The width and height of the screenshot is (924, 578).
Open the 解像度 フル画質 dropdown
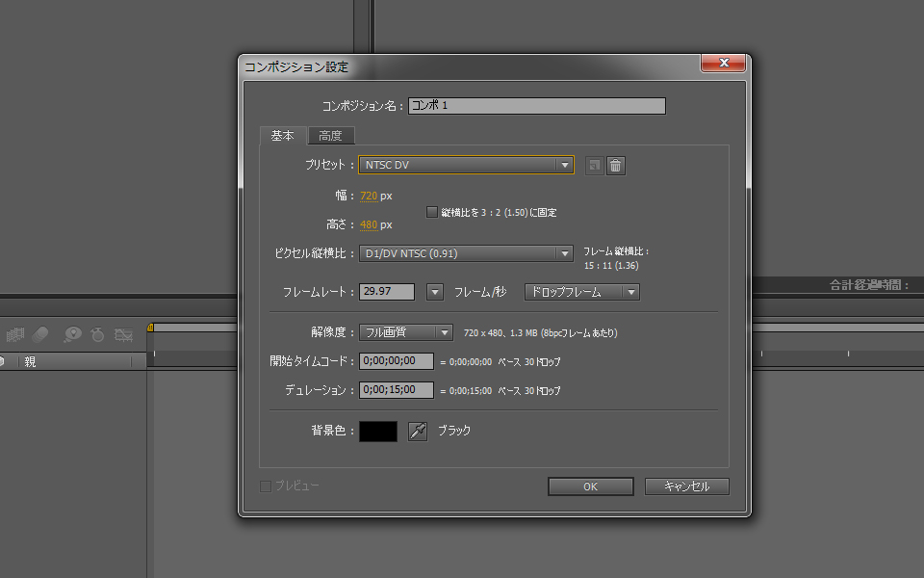406,332
